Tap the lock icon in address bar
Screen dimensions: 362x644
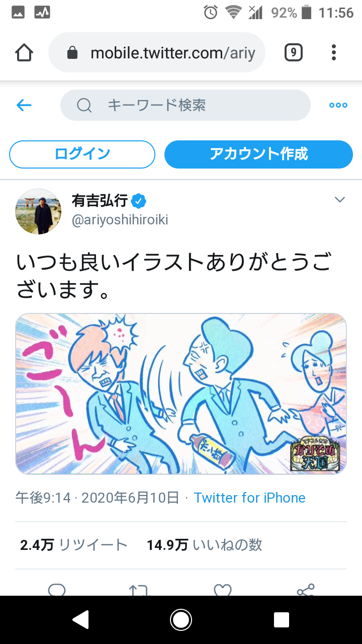coord(72,53)
